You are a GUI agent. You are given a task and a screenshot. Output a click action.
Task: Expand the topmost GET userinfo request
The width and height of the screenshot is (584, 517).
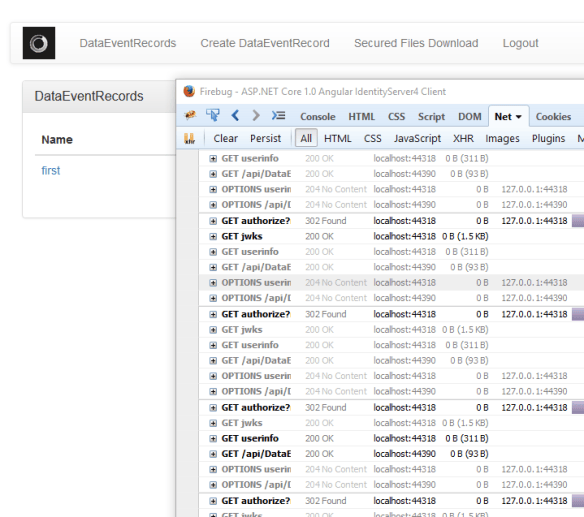[x=213, y=158]
